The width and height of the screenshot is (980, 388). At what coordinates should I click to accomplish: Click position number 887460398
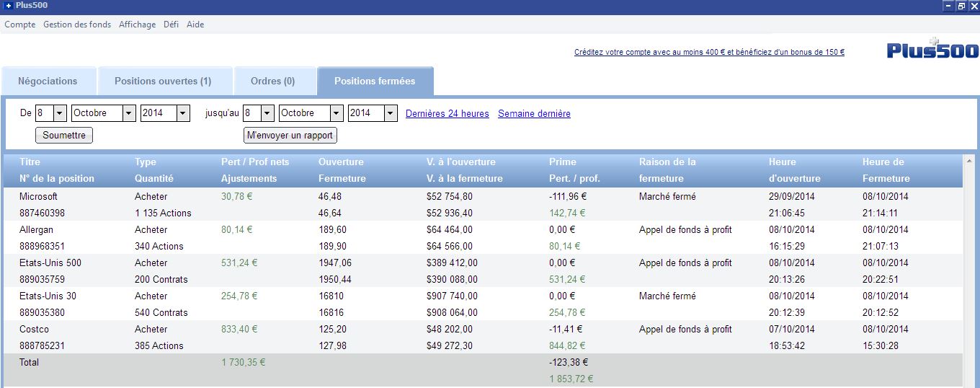(42, 213)
